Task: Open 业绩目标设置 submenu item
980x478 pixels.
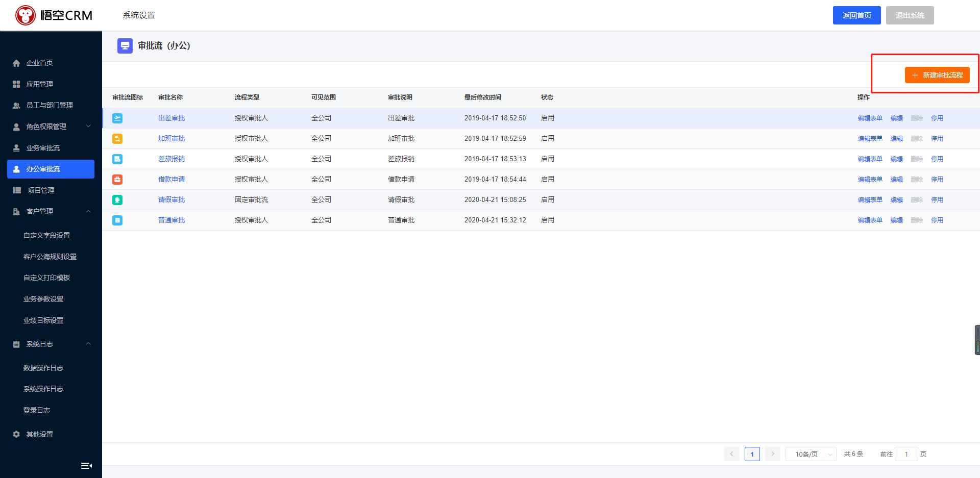Action: coord(43,320)
